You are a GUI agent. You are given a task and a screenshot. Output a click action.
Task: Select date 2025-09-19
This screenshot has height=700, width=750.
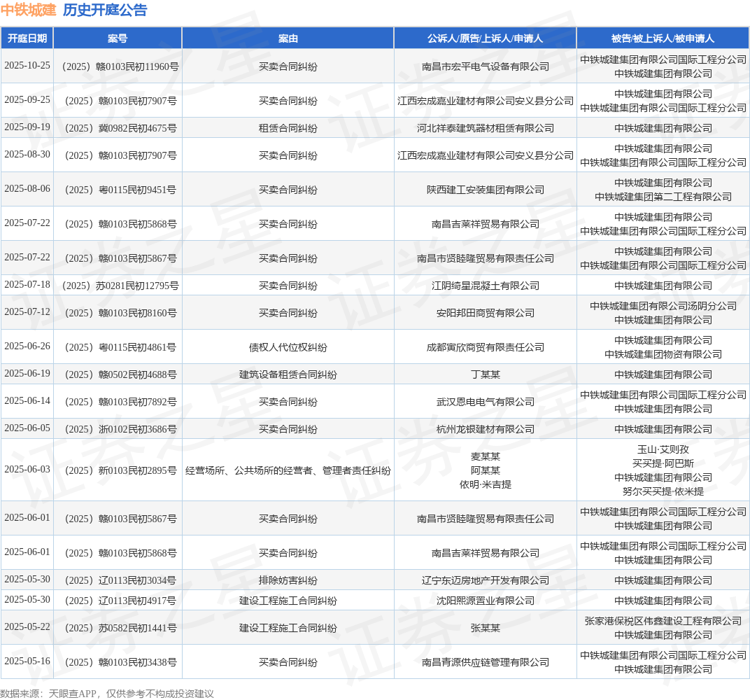point(27,127)
